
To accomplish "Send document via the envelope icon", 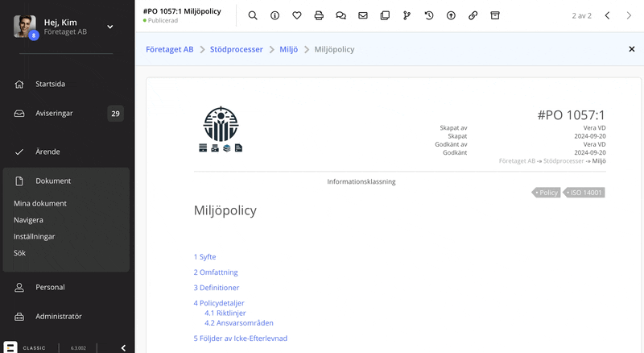I will (363, 15).
